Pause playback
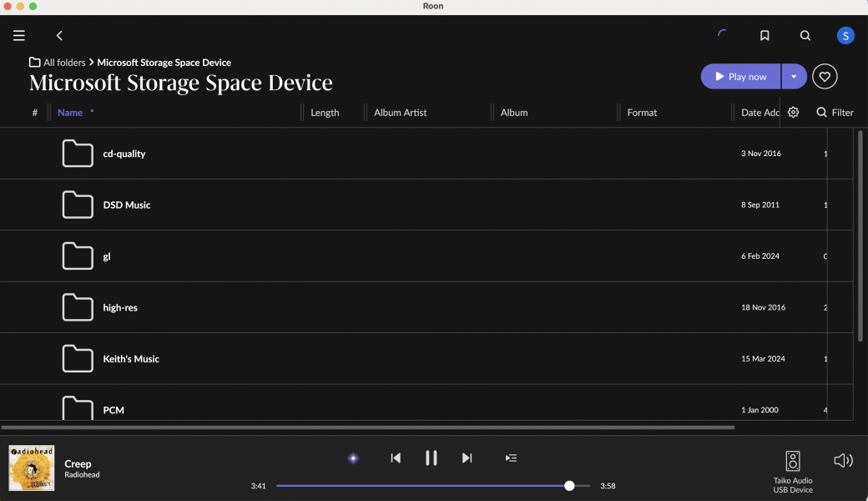Screen dimensions: 868x501 point(431,458)
